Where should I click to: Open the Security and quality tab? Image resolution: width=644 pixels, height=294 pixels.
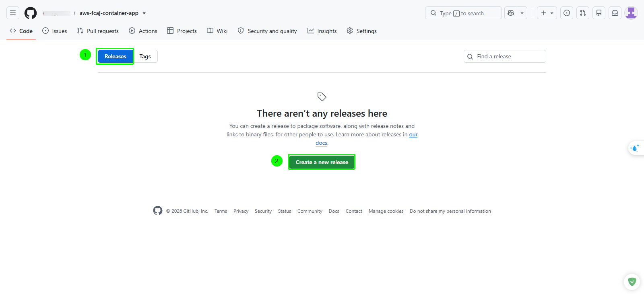[267, 31]
